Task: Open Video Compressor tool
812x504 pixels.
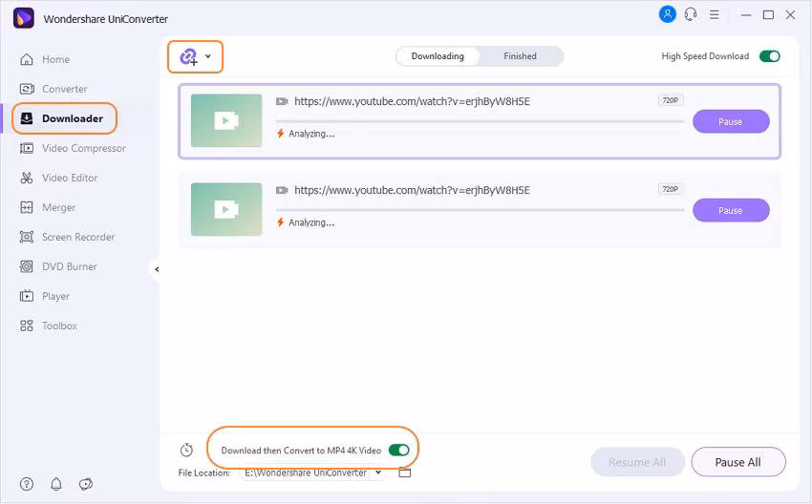Action: pyautogui.click(x=73, y=148)
